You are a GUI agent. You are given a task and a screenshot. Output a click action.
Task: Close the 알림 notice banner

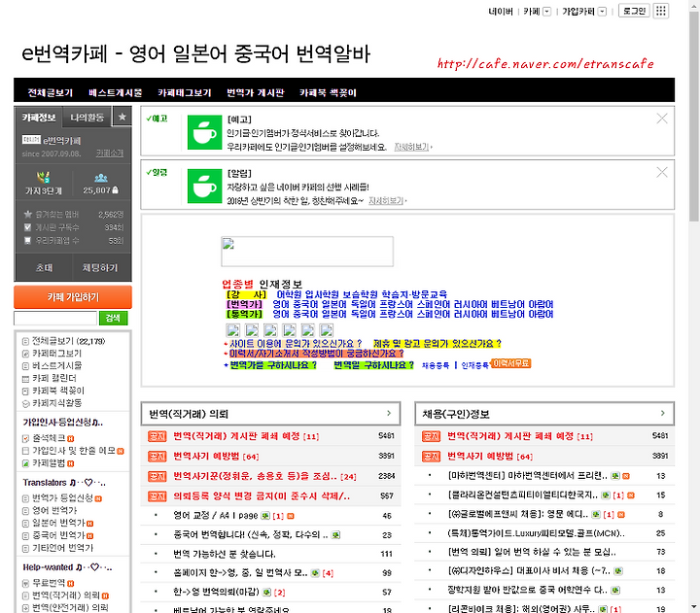point(662,172)
